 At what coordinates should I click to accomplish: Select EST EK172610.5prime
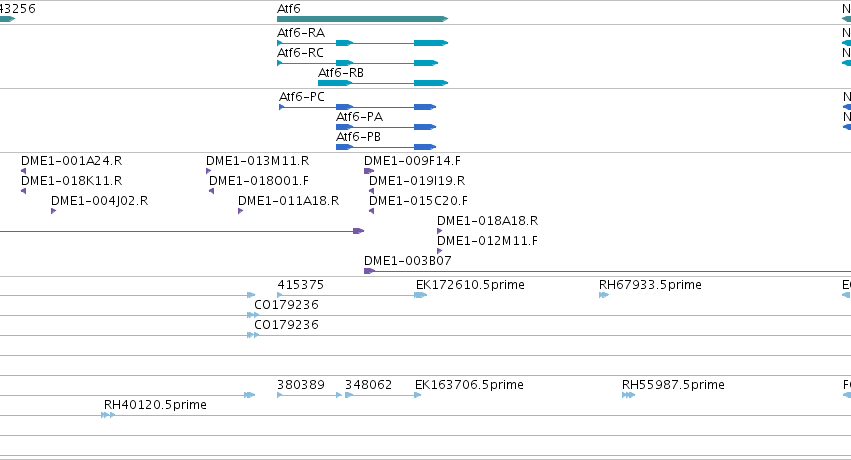(470, 285)
